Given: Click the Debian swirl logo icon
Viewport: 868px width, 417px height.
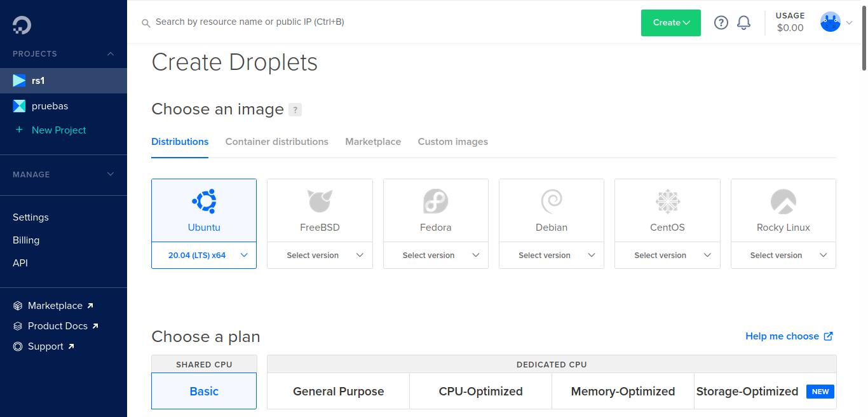Looking at the screenshot, I should coord(552,202).
